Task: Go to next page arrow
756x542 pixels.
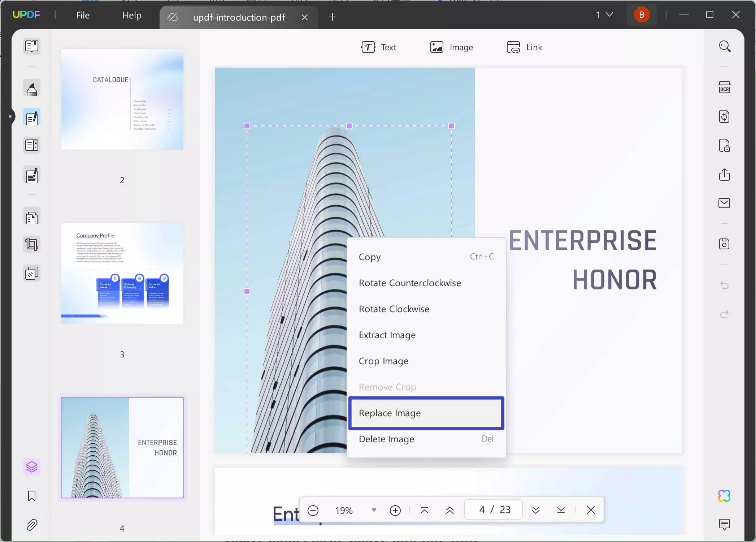Action: click(x=536, y=510)
